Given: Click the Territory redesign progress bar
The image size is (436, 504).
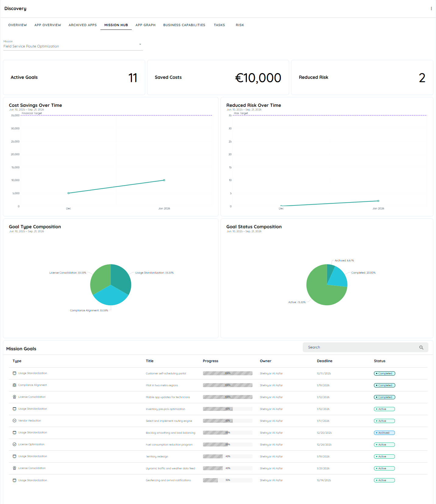Looking at the screenshot, I should [228, 456].
